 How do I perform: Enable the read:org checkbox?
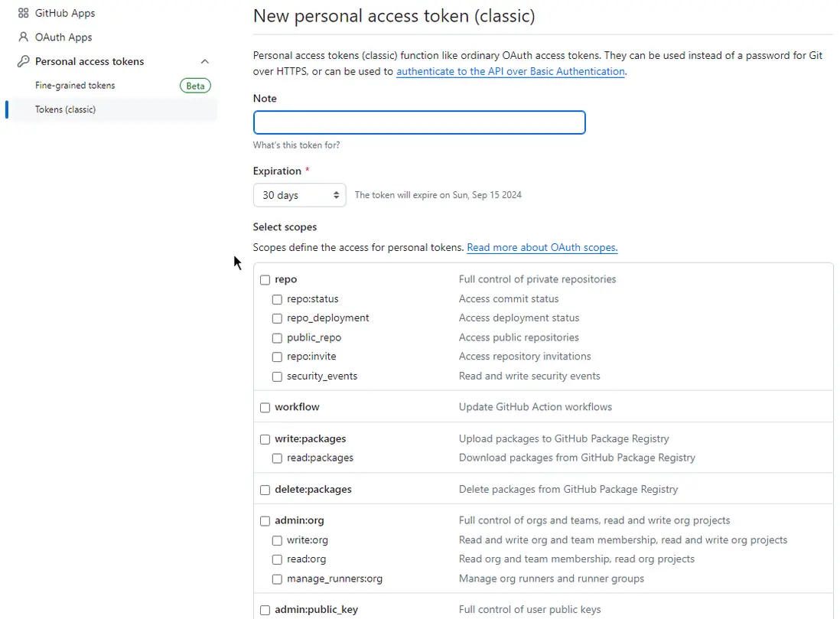point(277,559)
